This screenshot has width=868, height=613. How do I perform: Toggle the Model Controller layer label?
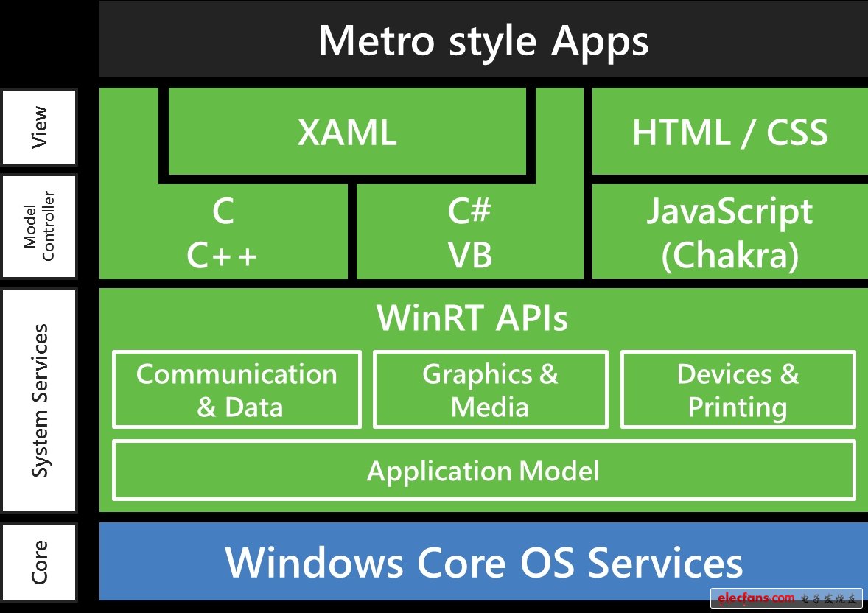pyautogui.click(x=38, y=225)
